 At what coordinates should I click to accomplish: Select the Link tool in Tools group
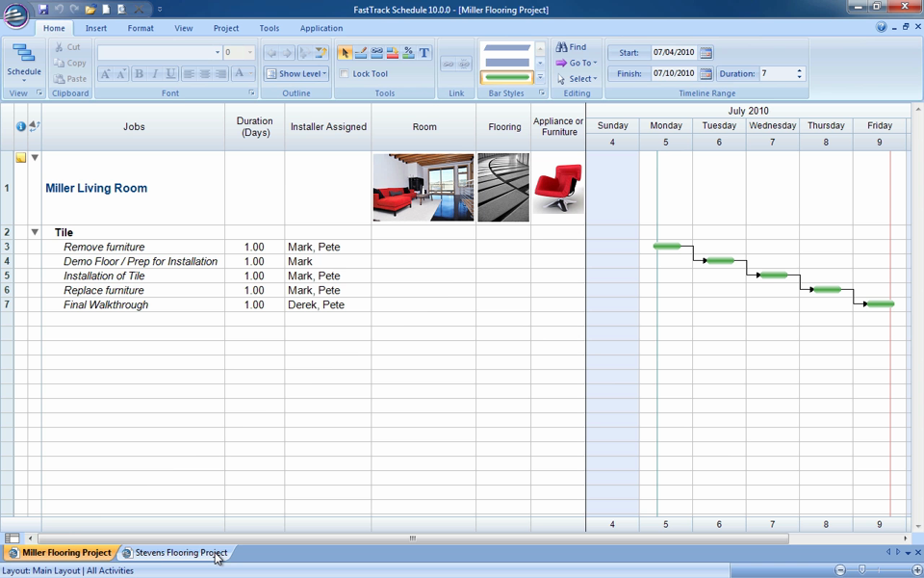376,53
